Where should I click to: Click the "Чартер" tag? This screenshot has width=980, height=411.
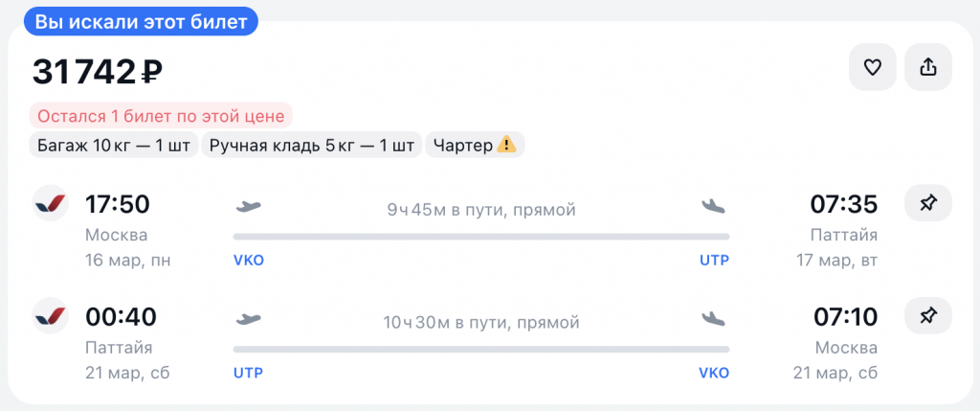click(x=475, y=146)
